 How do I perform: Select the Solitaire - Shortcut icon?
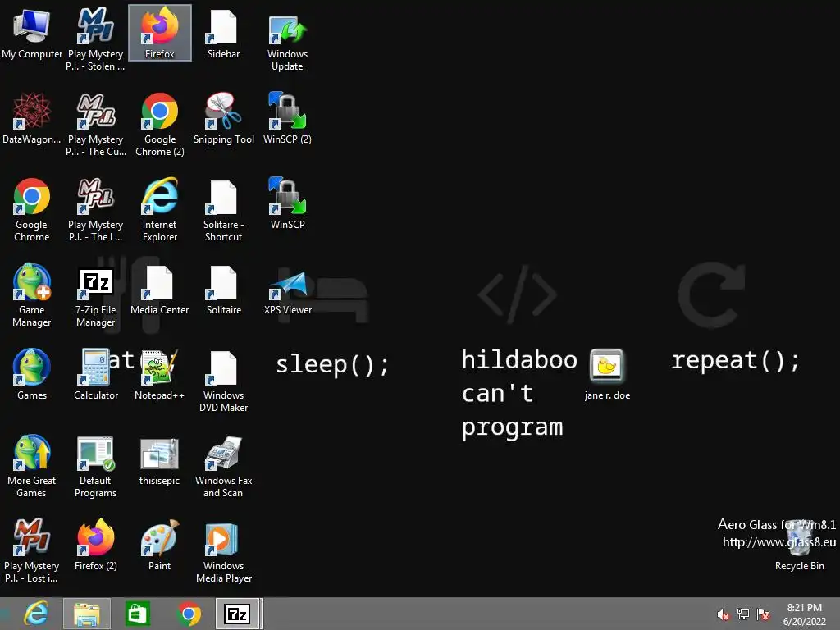[223, 210]
